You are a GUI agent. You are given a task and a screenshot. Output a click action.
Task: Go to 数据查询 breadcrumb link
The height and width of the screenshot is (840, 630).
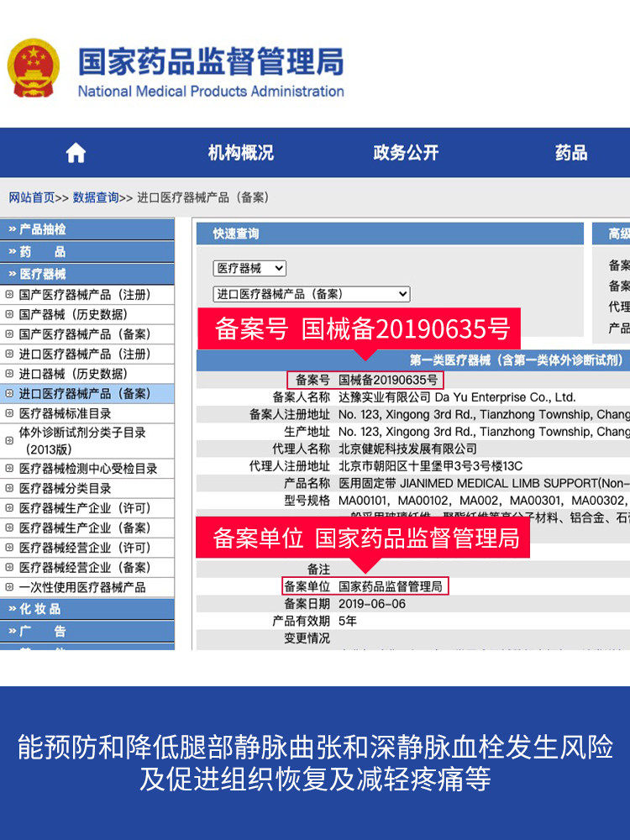pyautogui.click(x=96, y=197)
